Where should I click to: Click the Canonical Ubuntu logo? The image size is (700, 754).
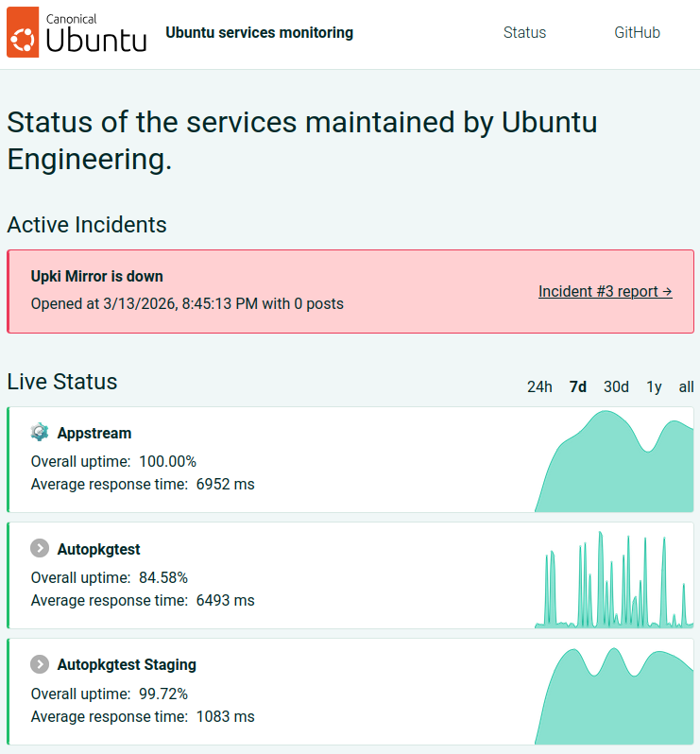[77, 33]
